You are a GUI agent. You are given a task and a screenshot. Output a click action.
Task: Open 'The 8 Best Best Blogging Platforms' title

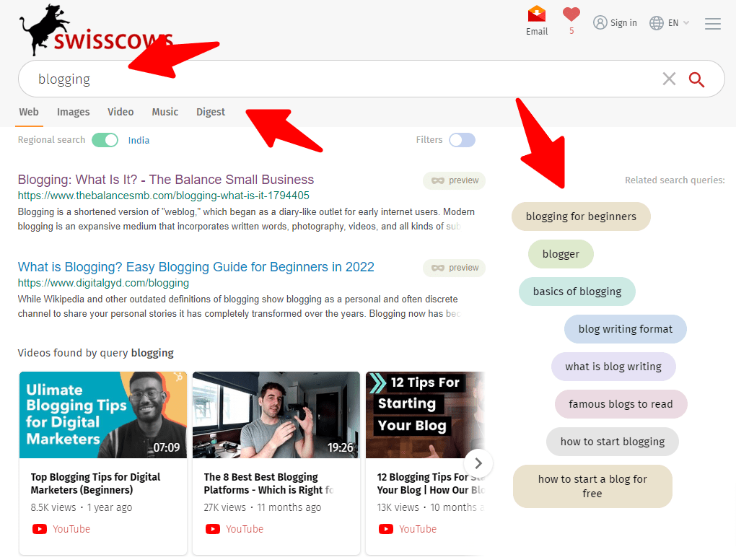[268, 484]
